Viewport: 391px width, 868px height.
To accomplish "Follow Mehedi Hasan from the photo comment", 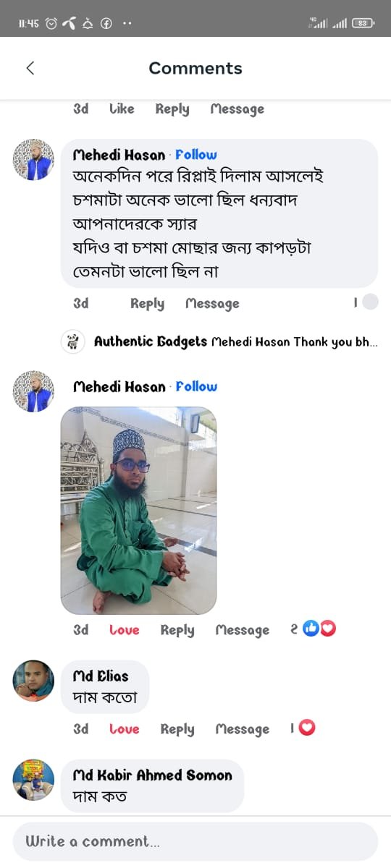I will [196, 387].
